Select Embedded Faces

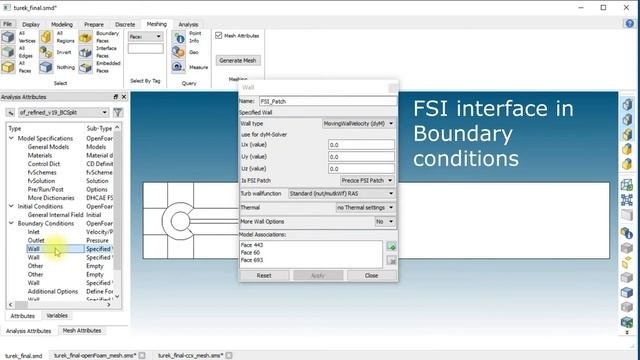[85, 67]
